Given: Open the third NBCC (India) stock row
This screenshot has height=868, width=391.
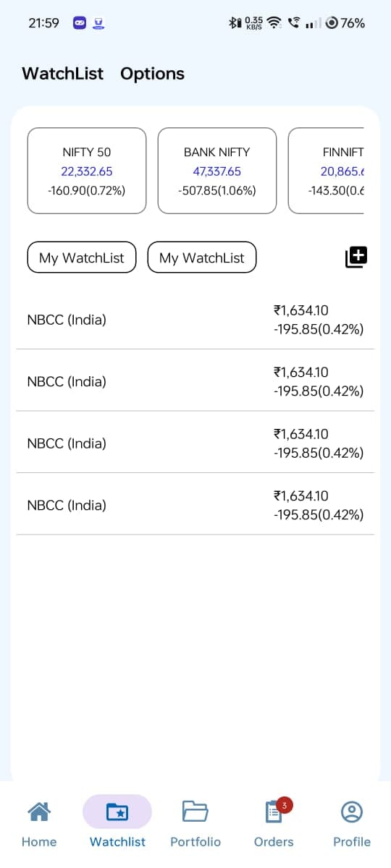Looking at the screenshot, I should point(195,443).
